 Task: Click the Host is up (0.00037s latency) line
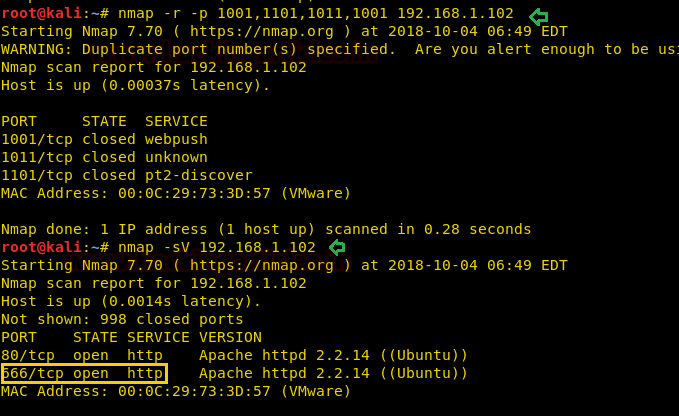tap(136, 85)
